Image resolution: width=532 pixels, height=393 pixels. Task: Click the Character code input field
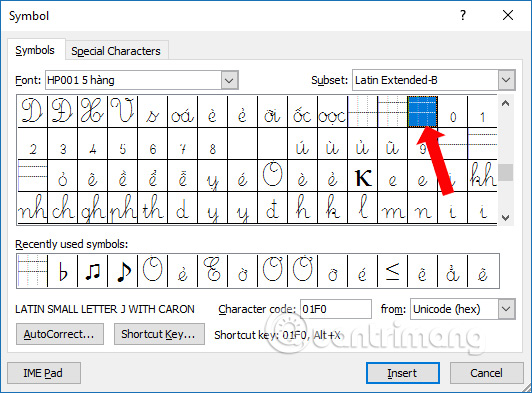click(336, 309)
